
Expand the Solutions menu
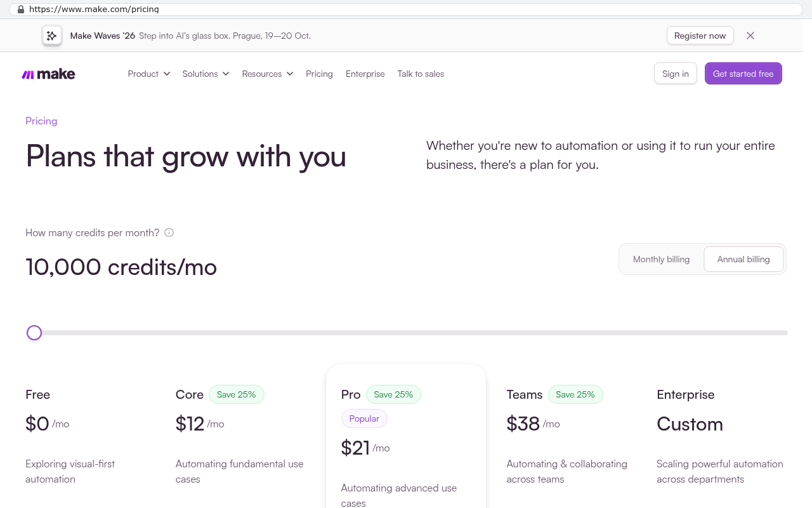click(x=206, y=74)
